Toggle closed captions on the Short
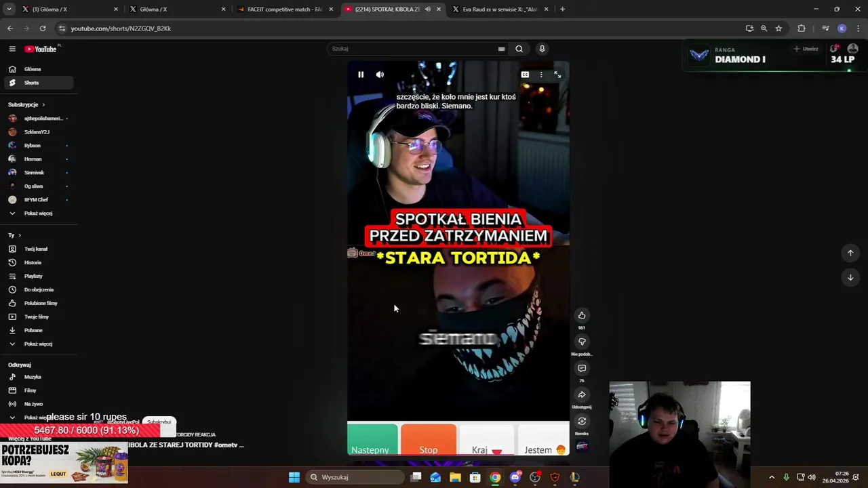The image size is (868, 488). 525,75
